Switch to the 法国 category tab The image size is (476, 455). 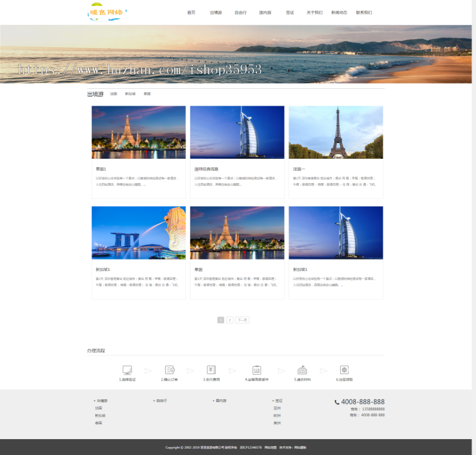(113, 93)
